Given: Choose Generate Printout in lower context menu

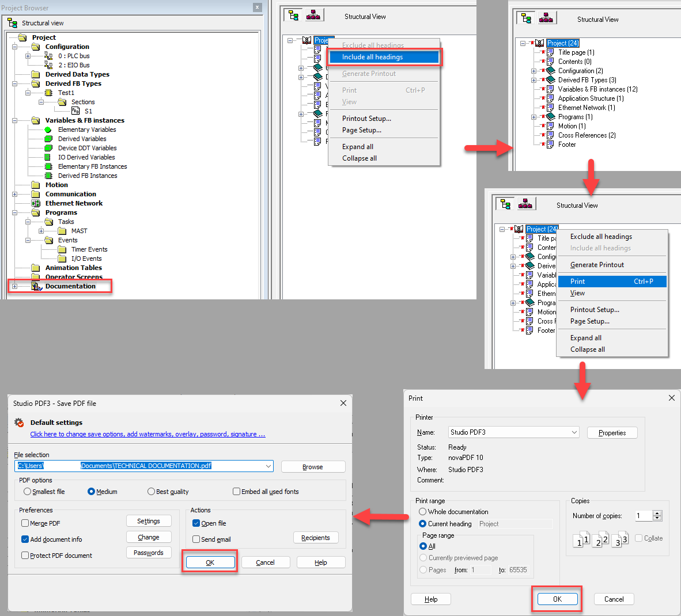Looking at the screenshot, I should pos(611,265).
